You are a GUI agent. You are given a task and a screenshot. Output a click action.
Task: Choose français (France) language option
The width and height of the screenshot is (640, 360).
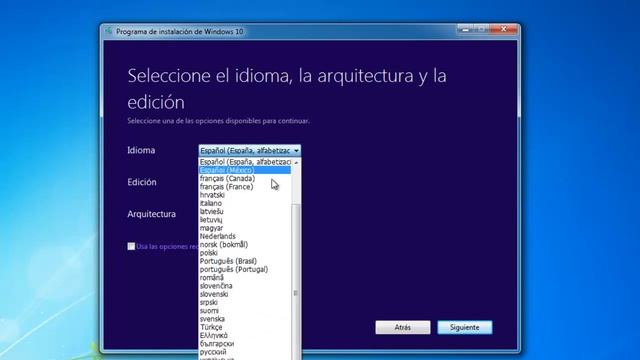pos(245,187)
